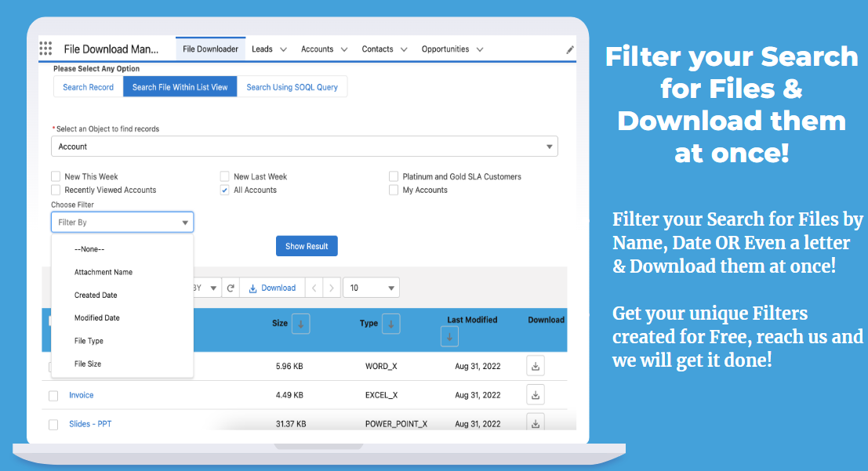This screenshot has width=868, height=471.
Task: Download the Invoice EXCEL_X file icon
Action: tap(536, 395)
